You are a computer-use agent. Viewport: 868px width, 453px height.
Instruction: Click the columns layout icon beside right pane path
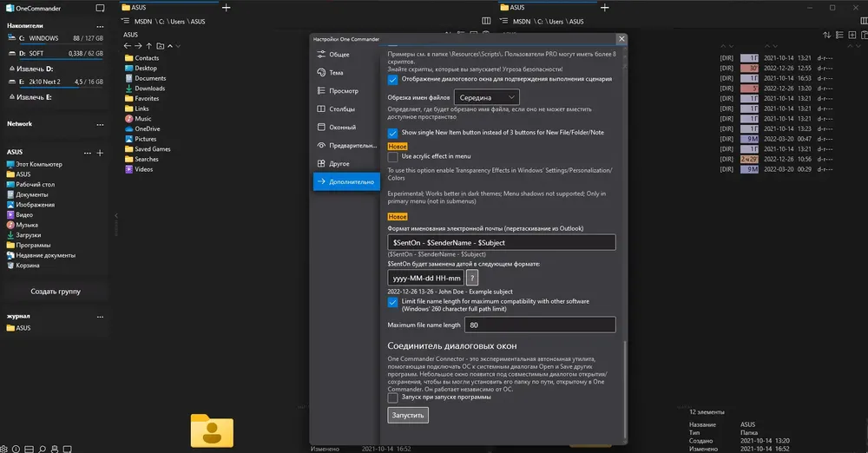tap(486, 21)
